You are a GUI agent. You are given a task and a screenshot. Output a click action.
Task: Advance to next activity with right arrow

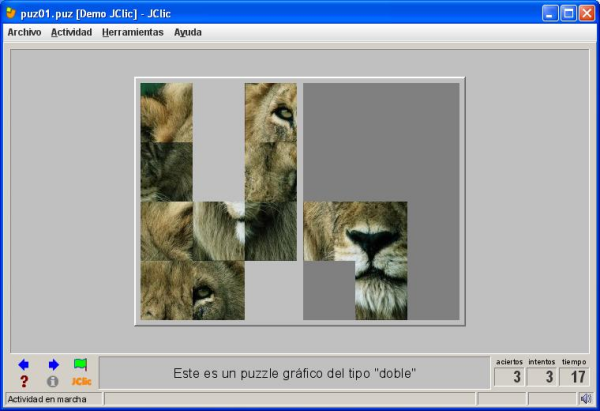[x=53, y=365]
